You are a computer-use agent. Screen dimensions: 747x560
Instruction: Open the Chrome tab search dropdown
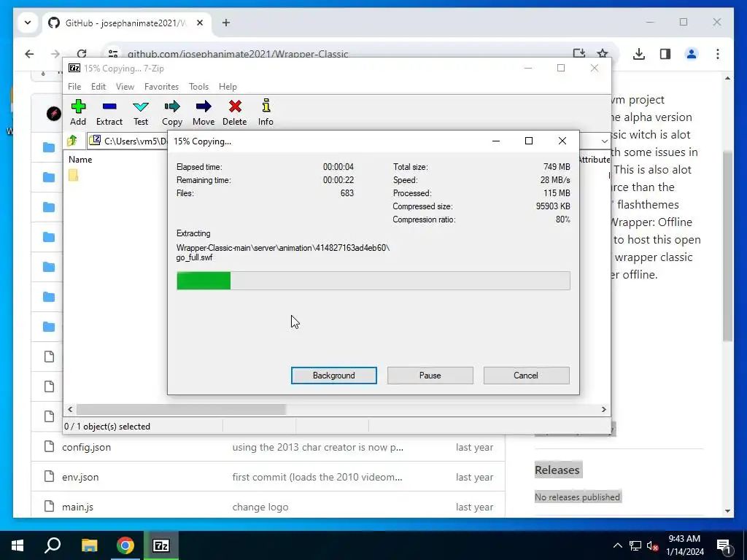click(28, 23)
